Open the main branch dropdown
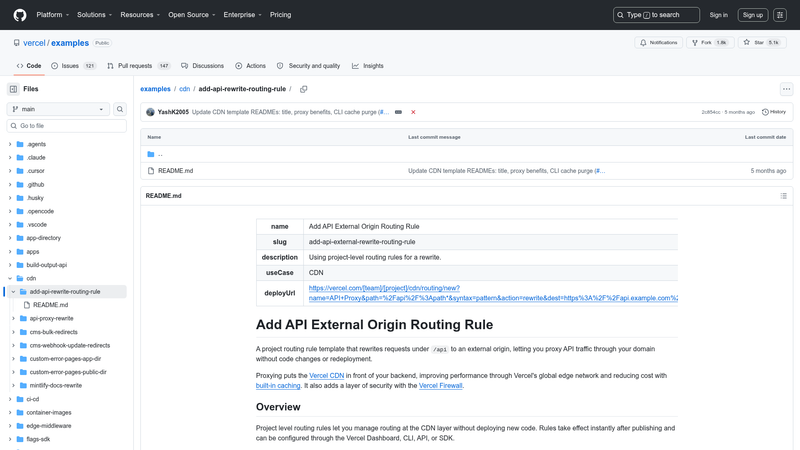 pyautogui.click(x=58, y=109)
